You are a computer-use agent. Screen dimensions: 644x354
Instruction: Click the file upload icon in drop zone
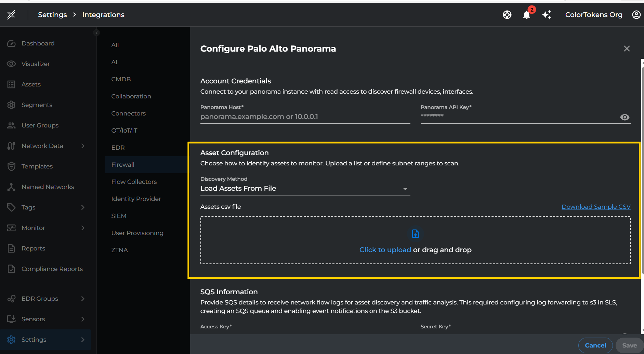point(415,234)
